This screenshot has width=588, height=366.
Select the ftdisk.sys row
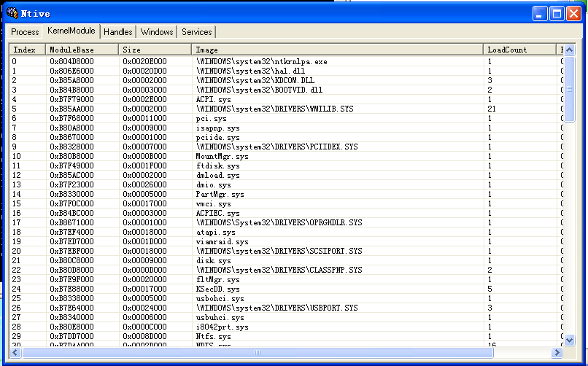pos(286,166)
